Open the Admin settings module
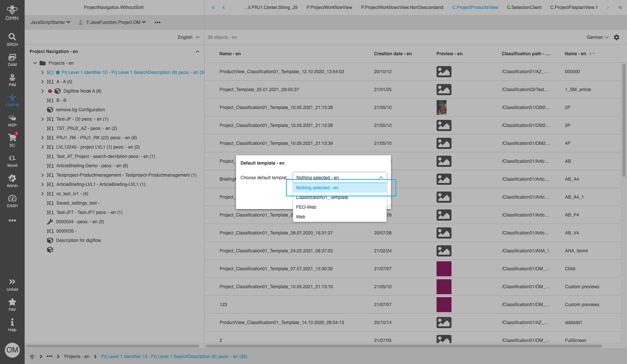The width and height of the screenshot is (627, 364). point(12,181)
